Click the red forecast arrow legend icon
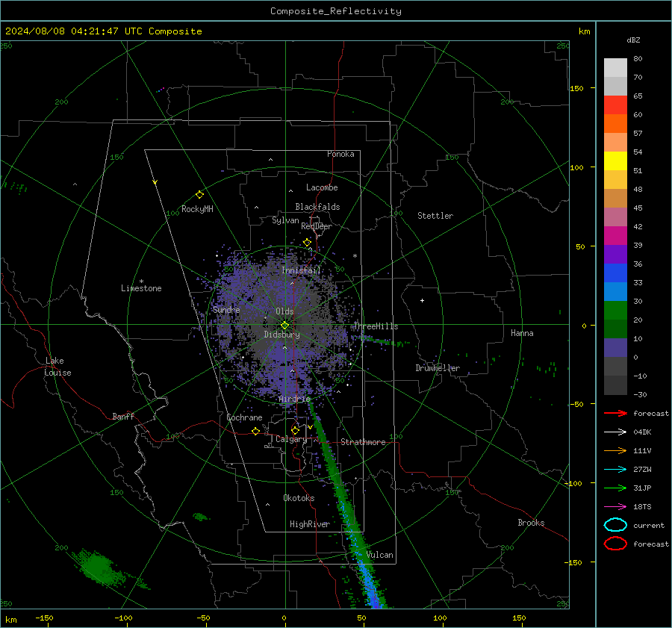The height and width of the screenshot is (628, 672). (615, 413)
